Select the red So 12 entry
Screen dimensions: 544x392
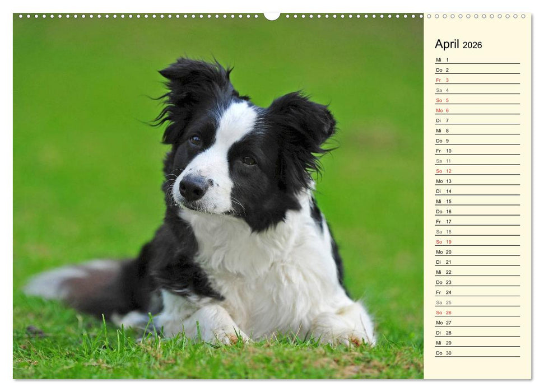pyautogui.click(x=443, y=171)
